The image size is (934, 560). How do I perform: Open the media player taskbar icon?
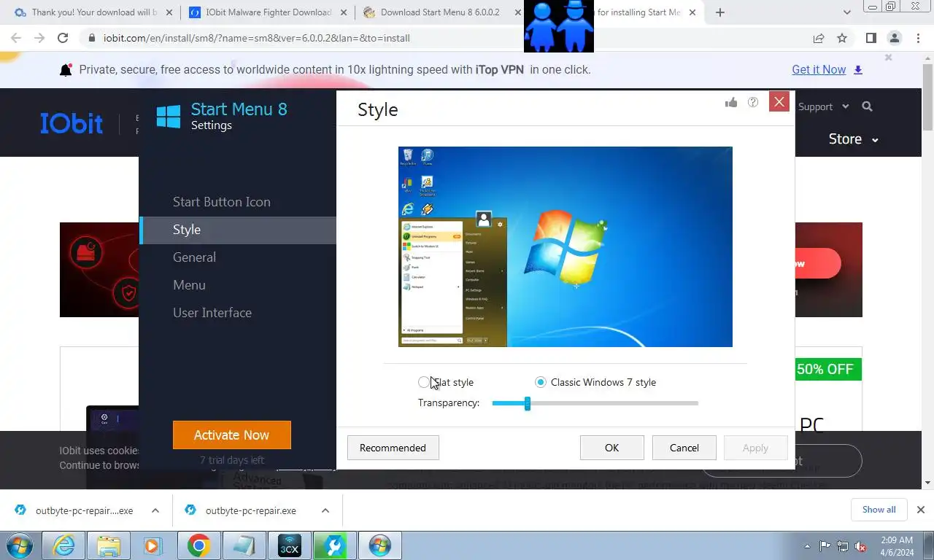tap(153, 545)
